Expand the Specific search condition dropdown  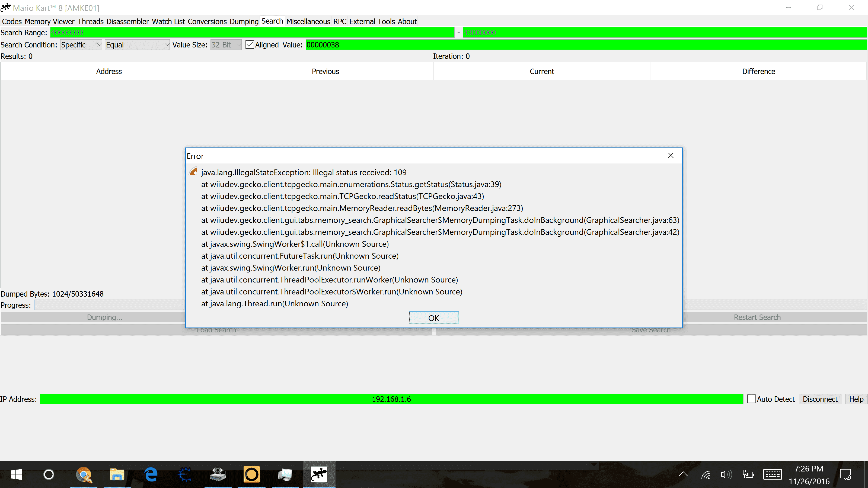point(81,45)
